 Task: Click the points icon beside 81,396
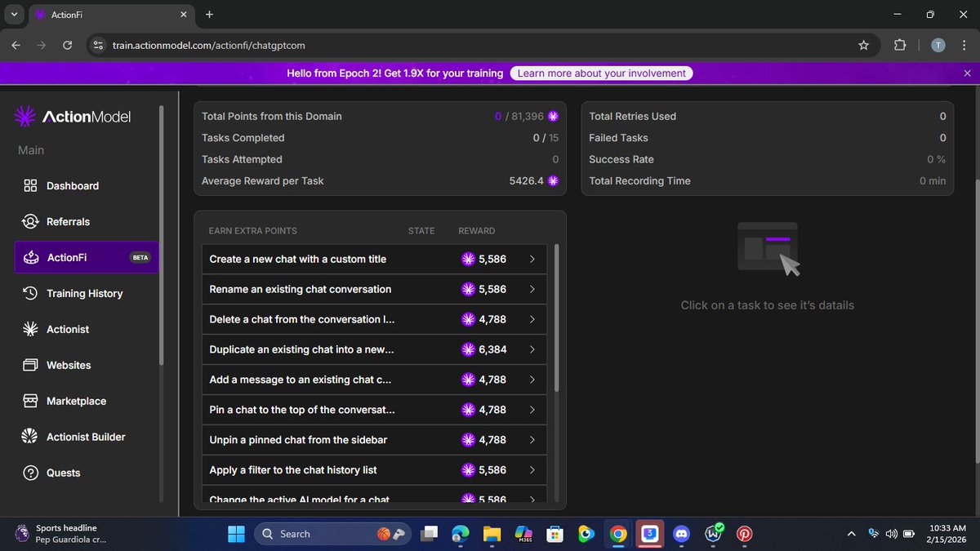pos(553,117)
